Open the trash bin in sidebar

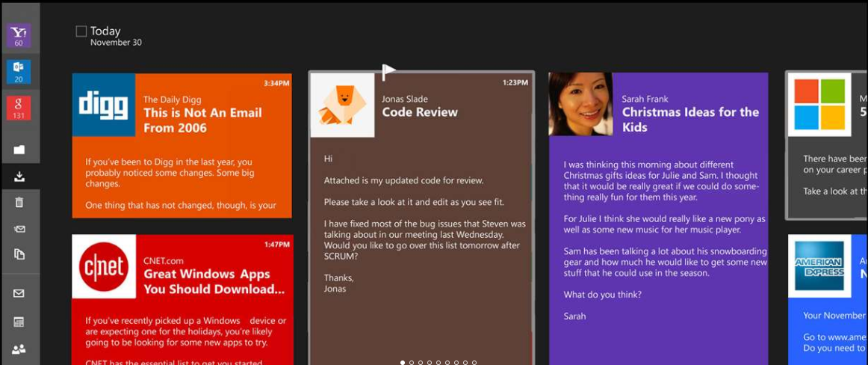[19, 202]
